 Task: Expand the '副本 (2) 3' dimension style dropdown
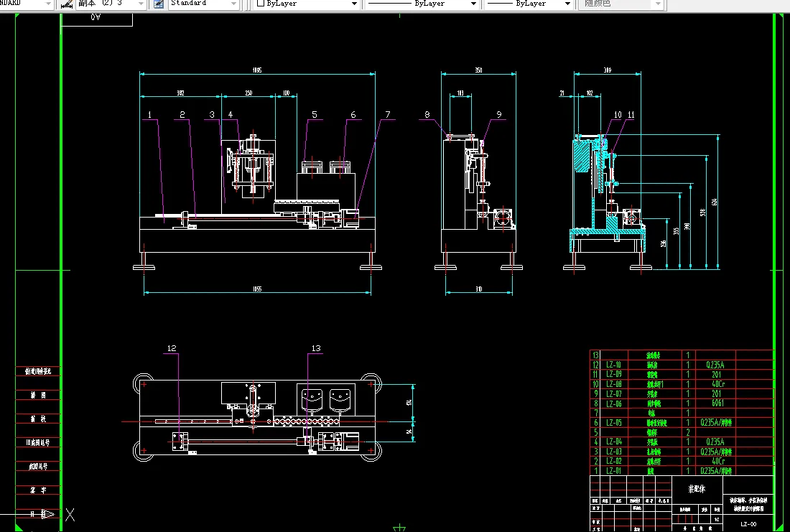pos(141,4)
